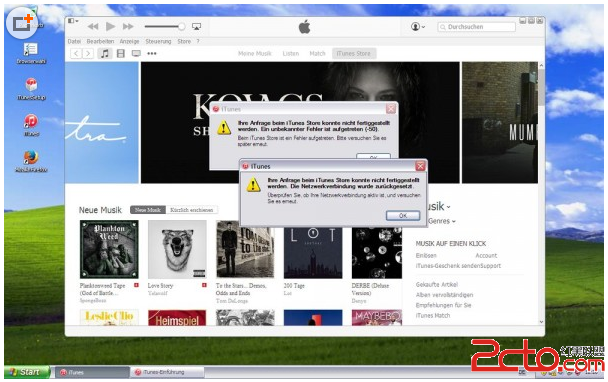Click the play button in iTunes

tap(111, 26)
